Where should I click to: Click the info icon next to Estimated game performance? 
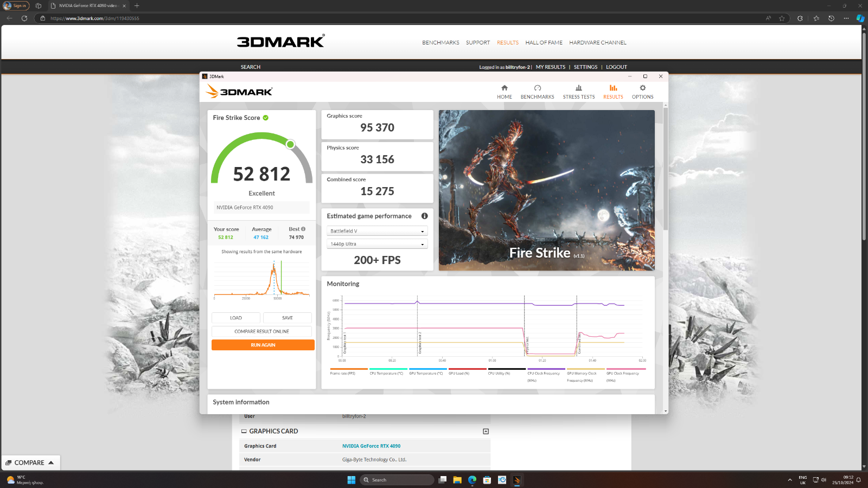click(425, 216)
